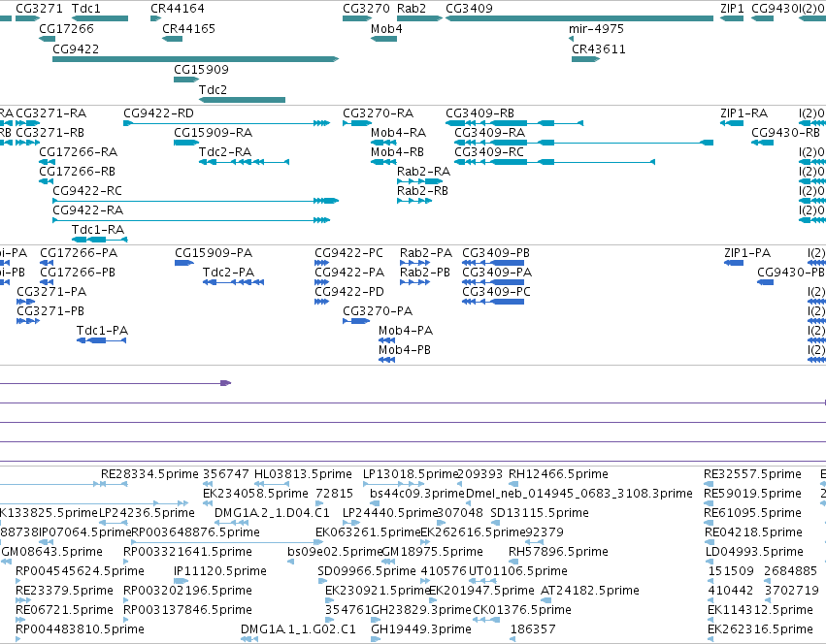Image resolution: width=826 pixels, height=644 pixels.
Task: Click EST GH19449.3prime label
Action: [x=421, y=628]
